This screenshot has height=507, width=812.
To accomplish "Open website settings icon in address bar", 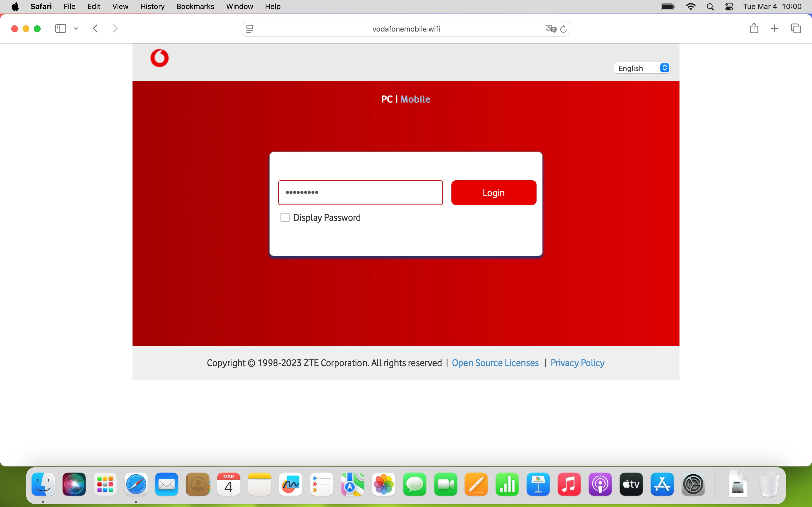I will point(250,29).
